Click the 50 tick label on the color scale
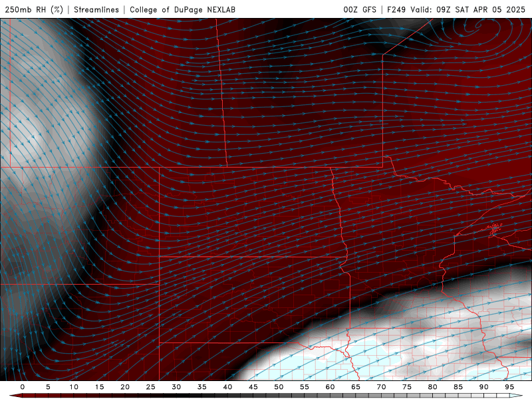 tap(279, 387)
